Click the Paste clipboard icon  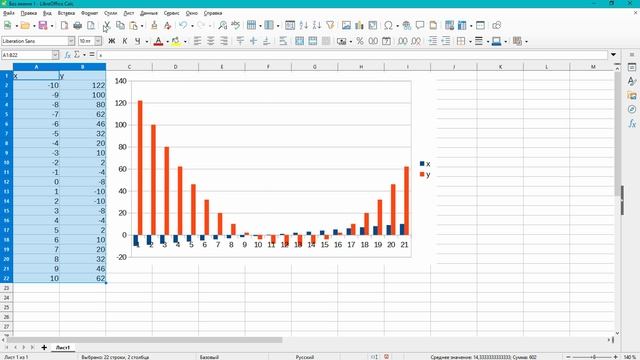click(x=133, y=25)
